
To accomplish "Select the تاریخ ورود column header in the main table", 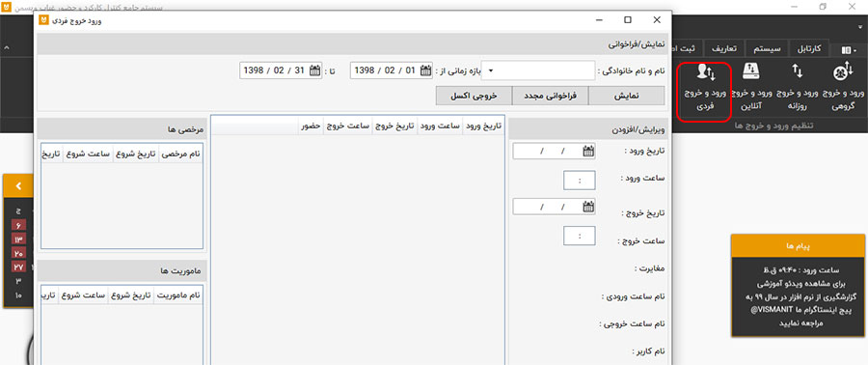I will coord(483,126).
